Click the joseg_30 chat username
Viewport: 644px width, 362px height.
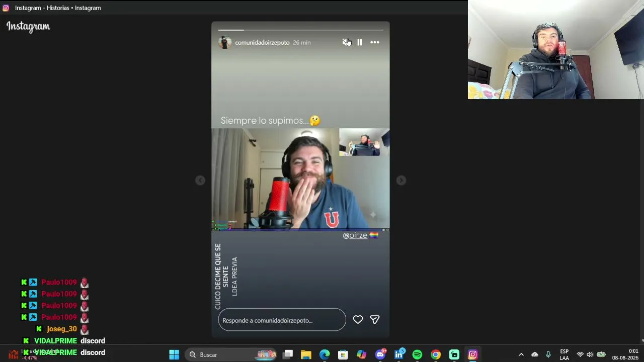[62, 329]
